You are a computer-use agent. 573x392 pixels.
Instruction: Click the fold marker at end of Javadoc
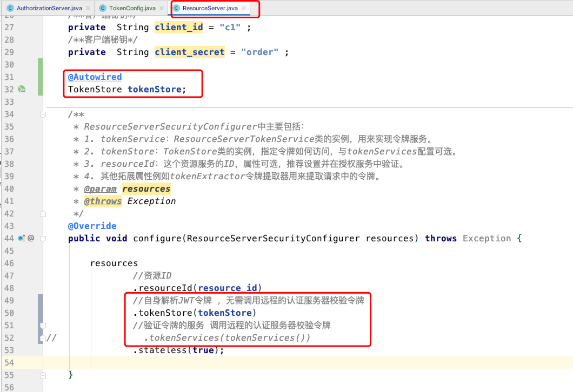point(43,213)
